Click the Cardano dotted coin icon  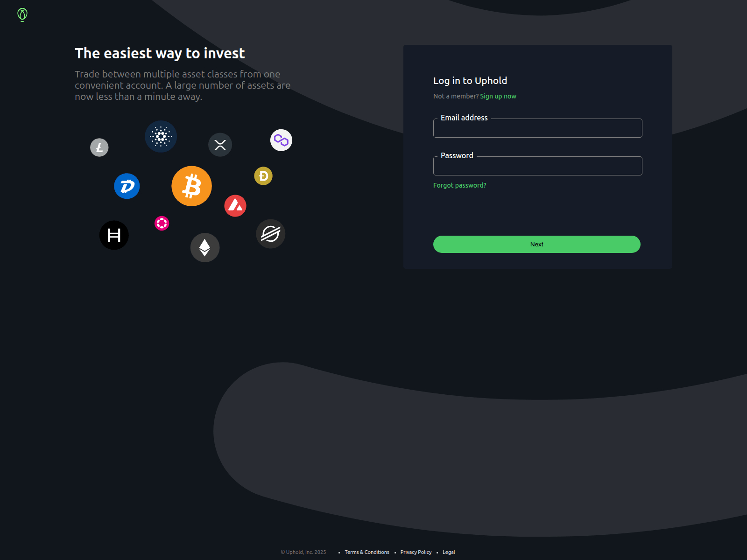161,137
